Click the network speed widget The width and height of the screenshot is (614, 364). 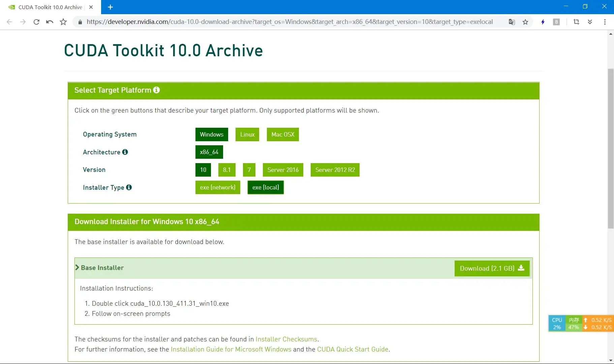[598, 324]
